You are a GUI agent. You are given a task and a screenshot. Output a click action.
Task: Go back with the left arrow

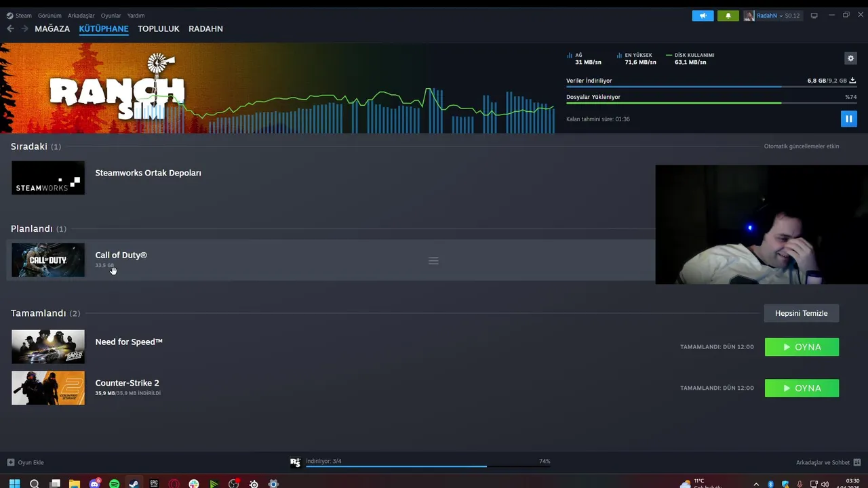point(10,28)
